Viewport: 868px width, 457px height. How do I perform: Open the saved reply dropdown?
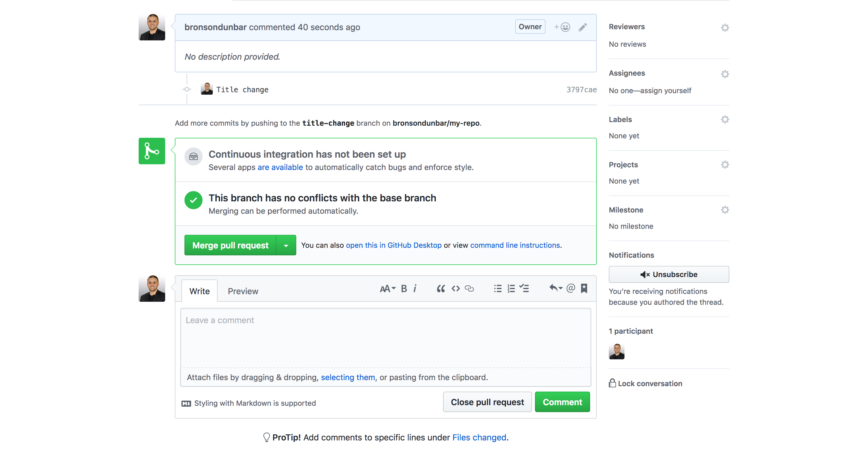pyautogui.click(x=556, y=288)
